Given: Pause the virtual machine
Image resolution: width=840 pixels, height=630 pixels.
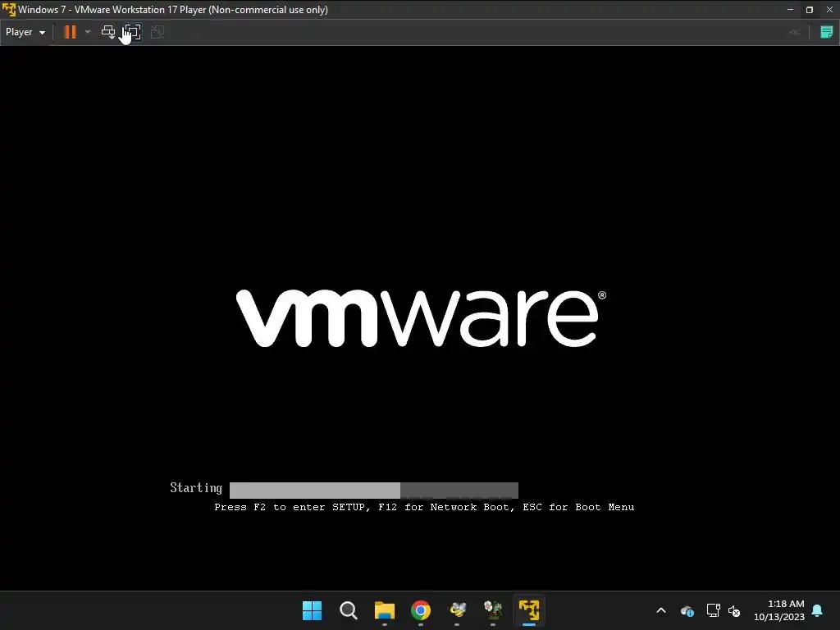Looking at the screenshot, I should (x=70, y=32).
